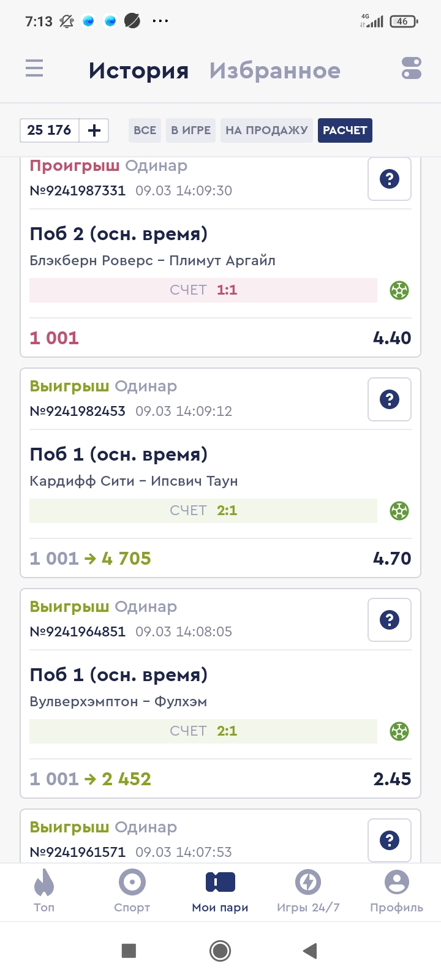
Task: Click football icon for Кардифф Сити match
Action: pyautogui.click(x=399, y=510)
